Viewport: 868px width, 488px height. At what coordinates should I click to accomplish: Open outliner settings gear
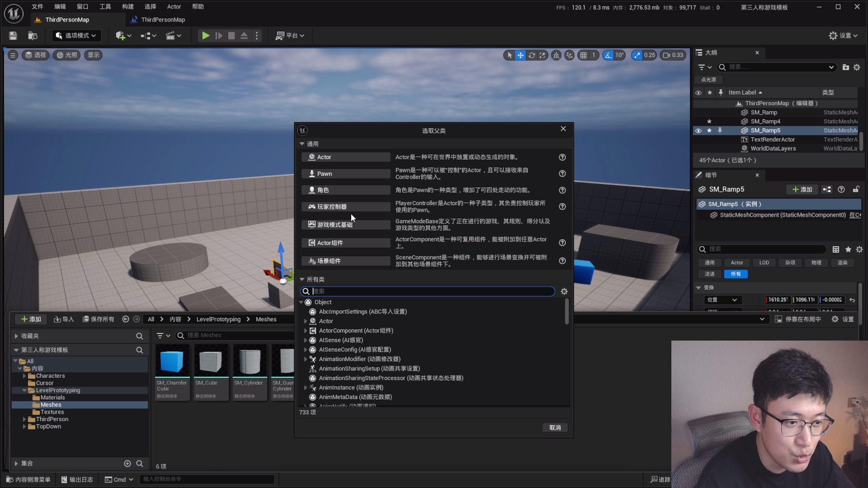(x=857, y=67)
